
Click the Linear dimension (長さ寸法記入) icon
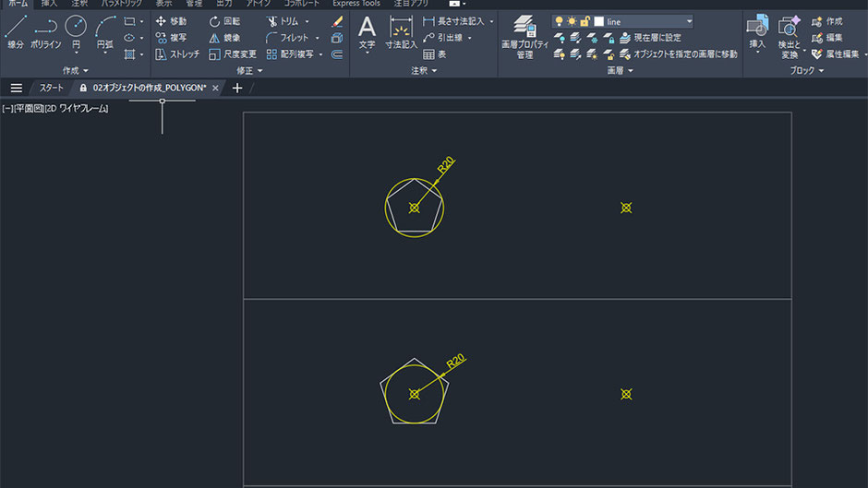click(x=428, y=21)
